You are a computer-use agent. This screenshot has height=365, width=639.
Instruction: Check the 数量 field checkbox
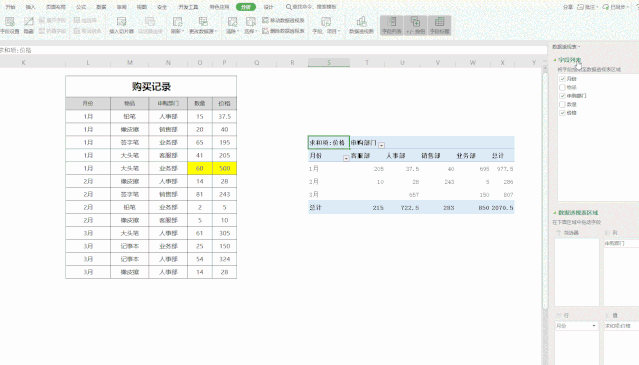tap(562, 104)
